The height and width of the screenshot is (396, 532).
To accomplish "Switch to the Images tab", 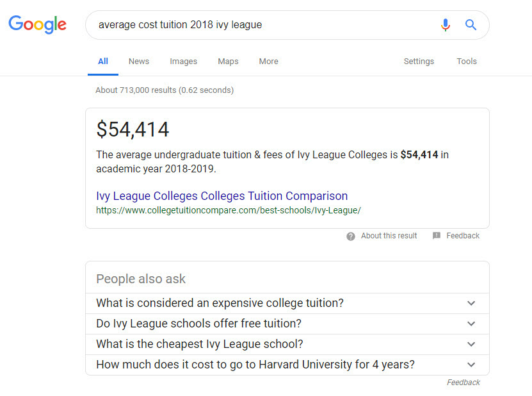I will click(183, 62).
